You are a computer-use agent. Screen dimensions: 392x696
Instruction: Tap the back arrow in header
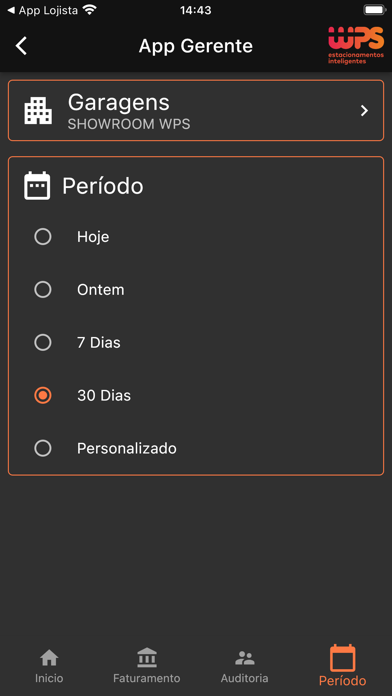21,46
